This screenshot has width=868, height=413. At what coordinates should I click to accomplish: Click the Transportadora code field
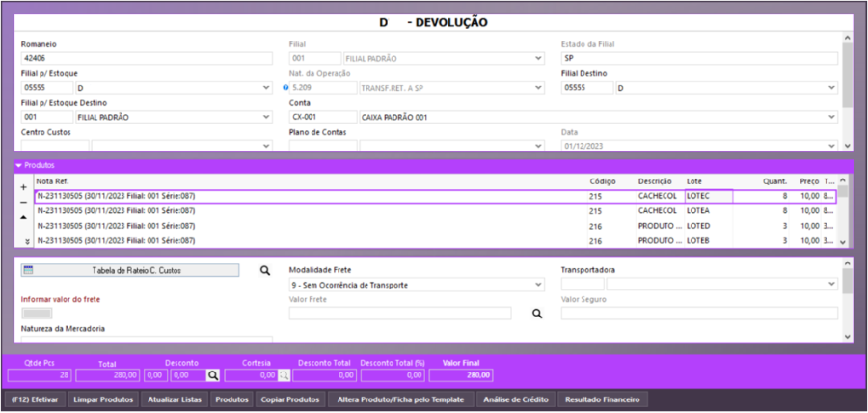coord(583,284)
